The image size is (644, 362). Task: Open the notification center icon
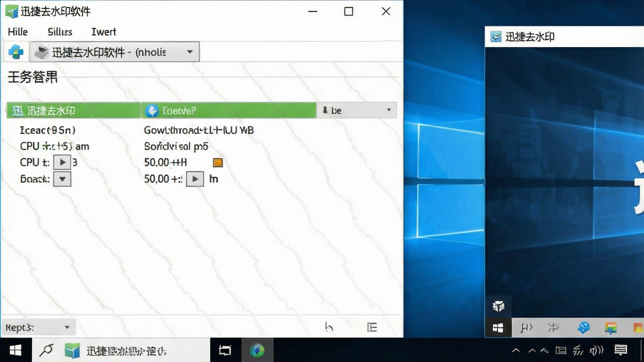(621, 350)
